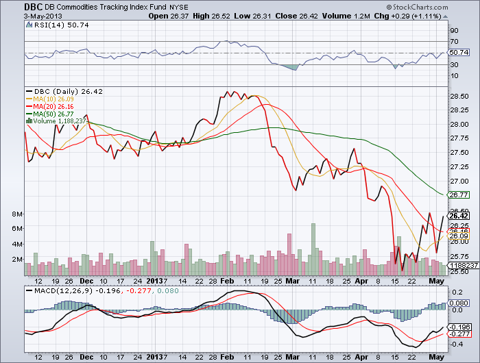Click the 0.080 MACD histogram value tag
Image resolution: width=480 pixels, height=363 pixels.
459,303
